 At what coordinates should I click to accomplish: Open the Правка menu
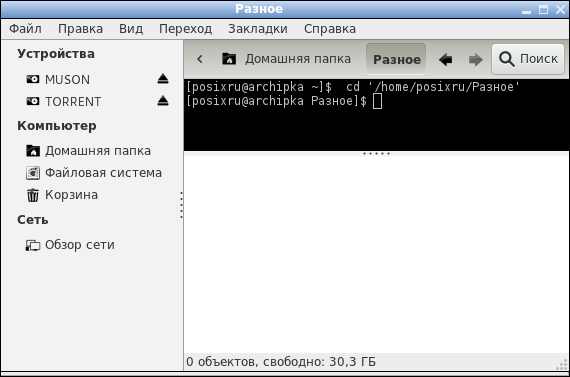click(x=80, y=29)
